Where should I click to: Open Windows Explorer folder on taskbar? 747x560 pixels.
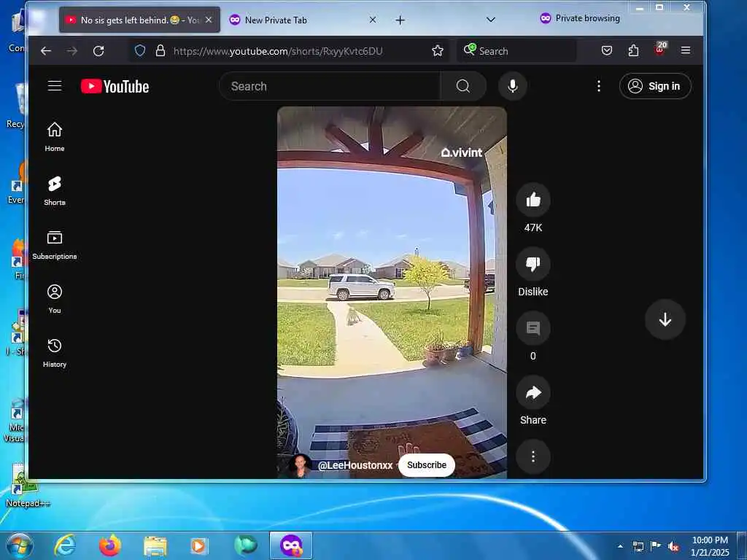[155, 546]
